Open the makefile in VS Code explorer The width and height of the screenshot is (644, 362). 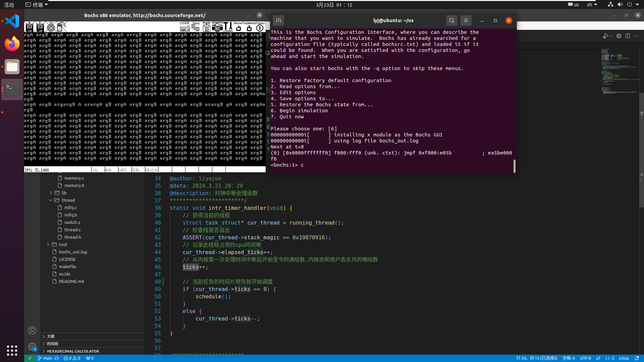pos(68,266)
